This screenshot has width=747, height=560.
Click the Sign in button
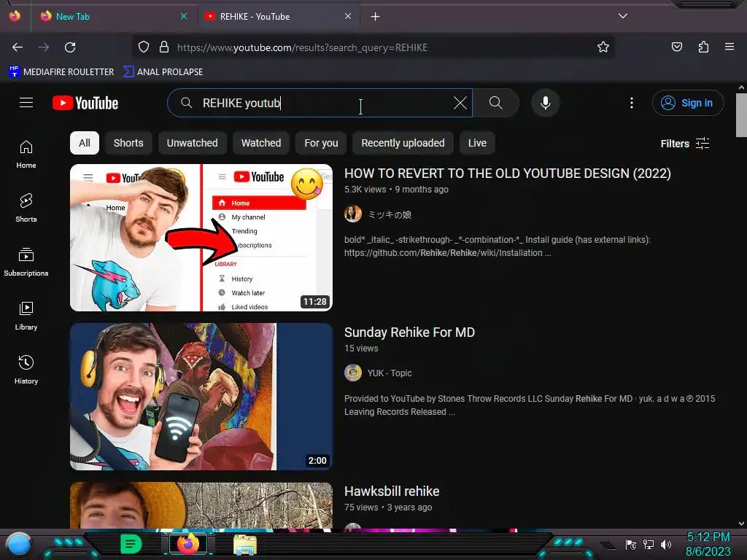[x=687, y=103]
